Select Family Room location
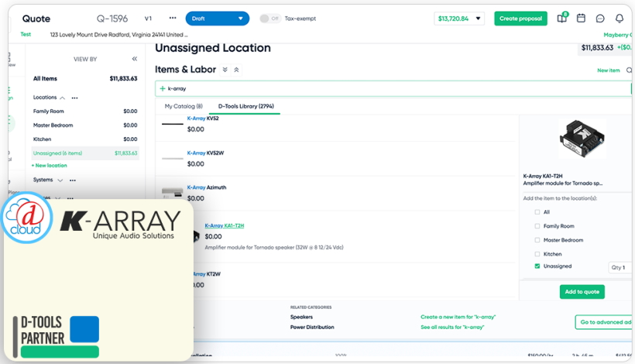Viewport: 635px width, 364px height. 85,111
